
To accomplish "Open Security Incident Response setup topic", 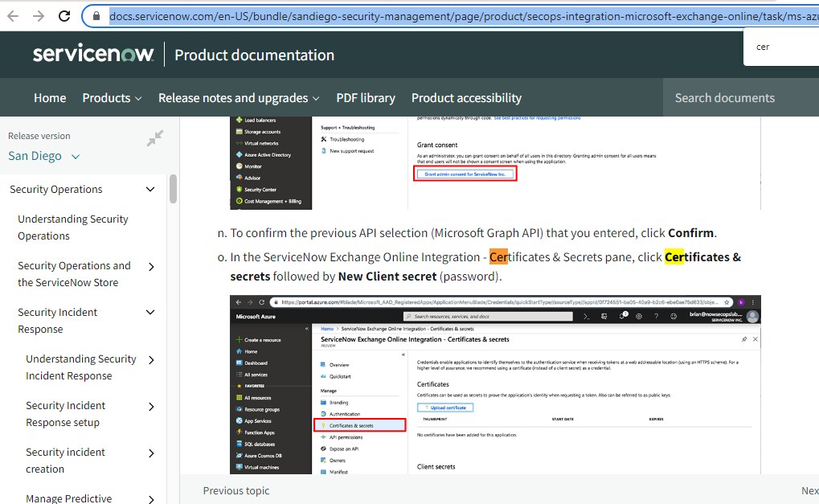I will tap(66, 414).
